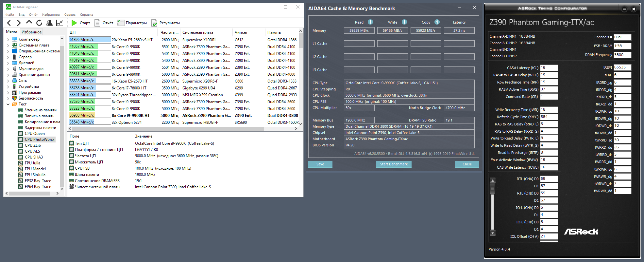
Task: Select the 32x Opteron 6274 result row
Action: point(183,122)
